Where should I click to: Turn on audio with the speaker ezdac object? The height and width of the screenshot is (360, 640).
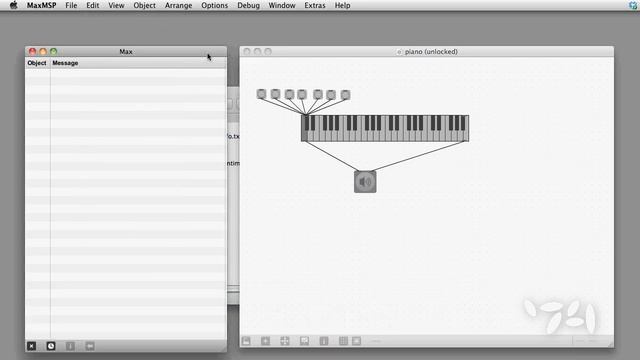pos(365,182)
